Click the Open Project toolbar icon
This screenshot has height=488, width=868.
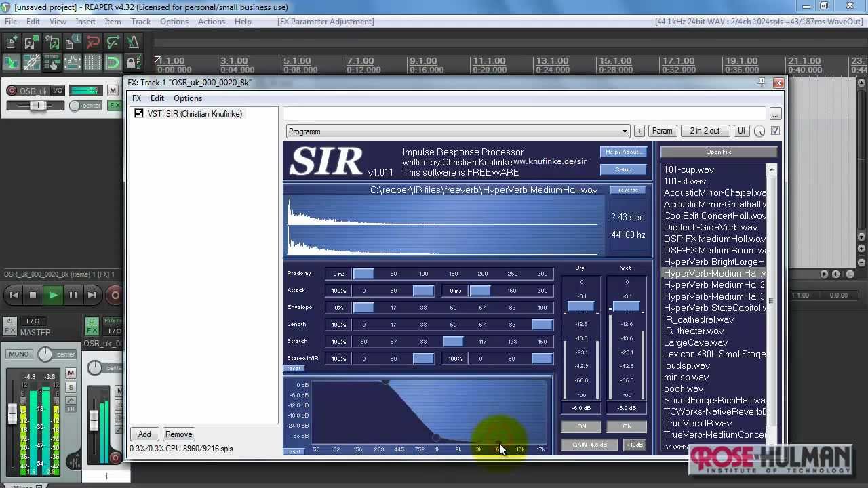click(31, 43)
